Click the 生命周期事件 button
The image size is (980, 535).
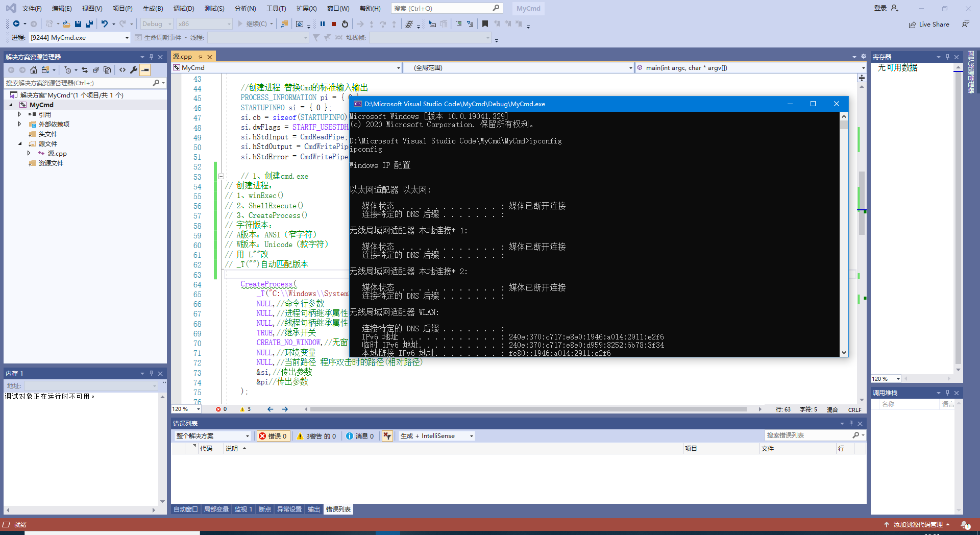point(158,38)
